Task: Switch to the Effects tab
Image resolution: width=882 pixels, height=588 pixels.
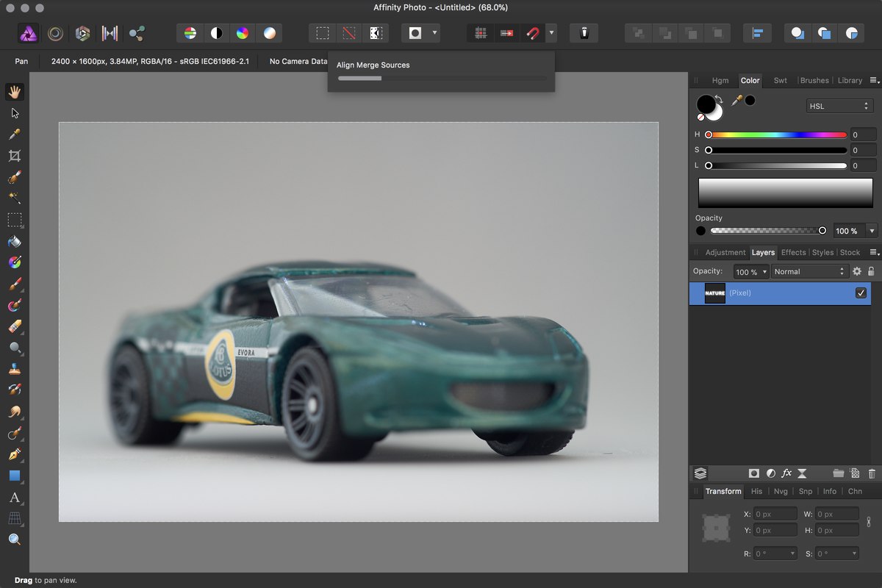Action: tap(793, 252)
